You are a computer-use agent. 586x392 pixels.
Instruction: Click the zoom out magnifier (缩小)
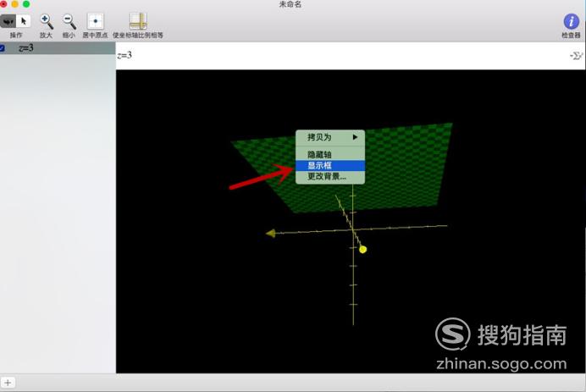tap(69, 22)
